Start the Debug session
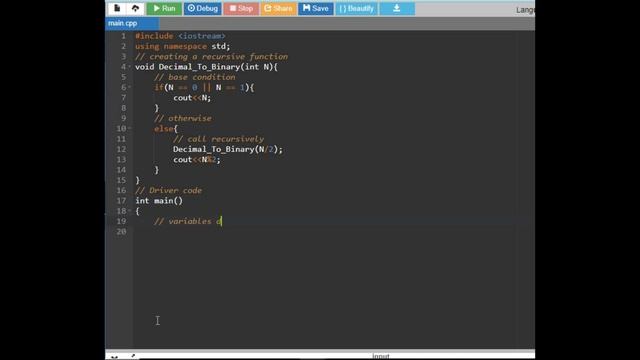640x360 pixels. point(202,8)
